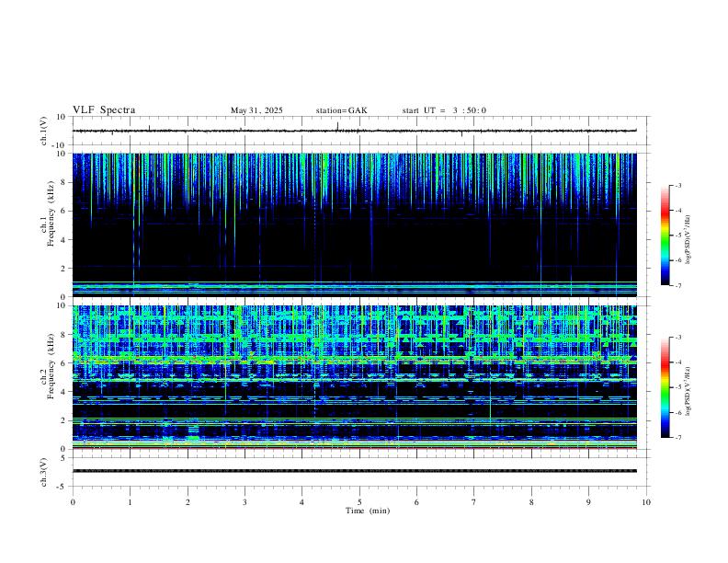
Task: Click the 'start UT = 3 : 50: 0' text
Action: [x=444, y=110]
